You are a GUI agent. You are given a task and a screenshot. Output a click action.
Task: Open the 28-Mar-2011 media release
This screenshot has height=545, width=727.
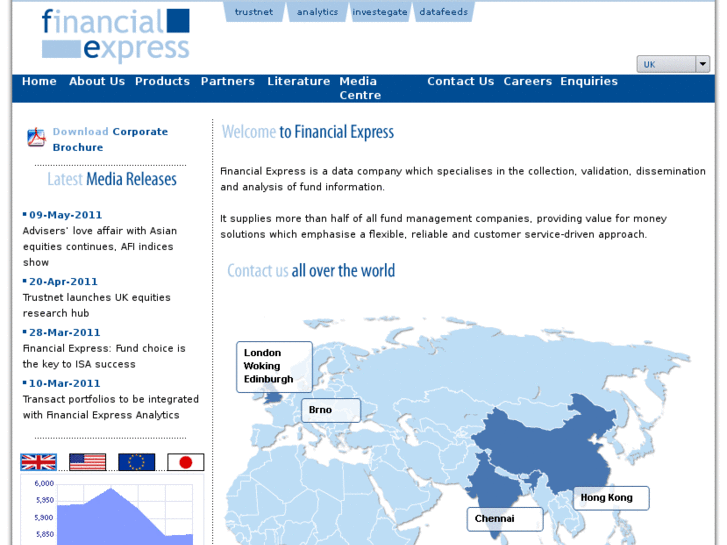64,333
